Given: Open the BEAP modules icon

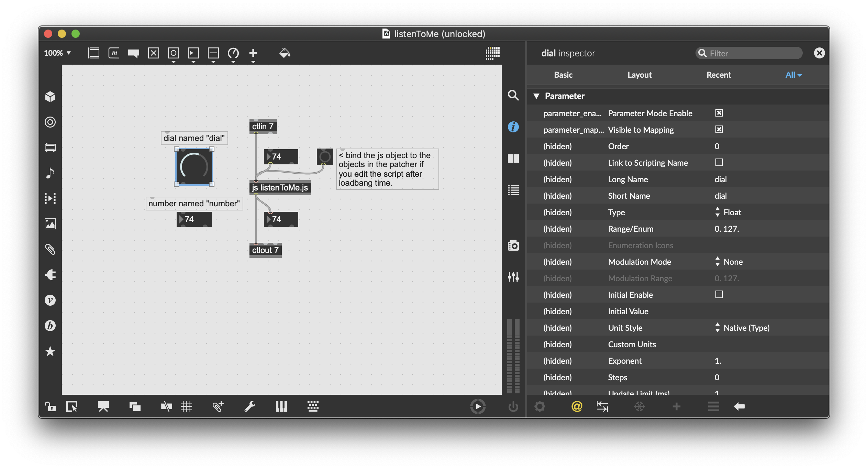Looking at the screenshot, I should pos(50,326).
